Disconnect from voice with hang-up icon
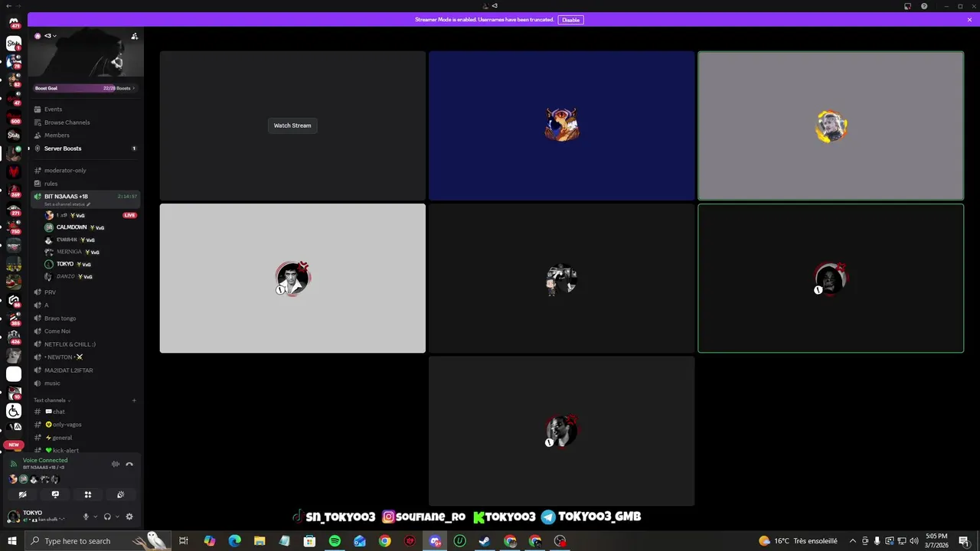This screenshot has height=551, width=980. pos(129,464)
